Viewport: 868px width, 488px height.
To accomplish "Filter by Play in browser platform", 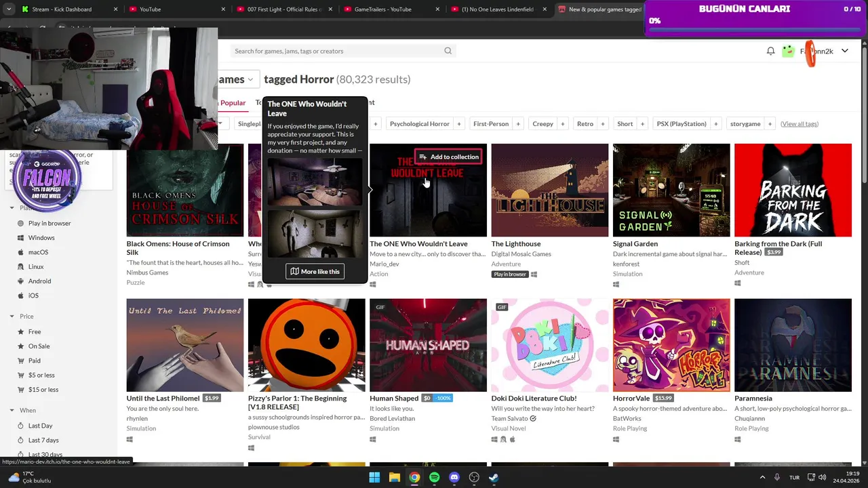I will [x=50, y=223].
